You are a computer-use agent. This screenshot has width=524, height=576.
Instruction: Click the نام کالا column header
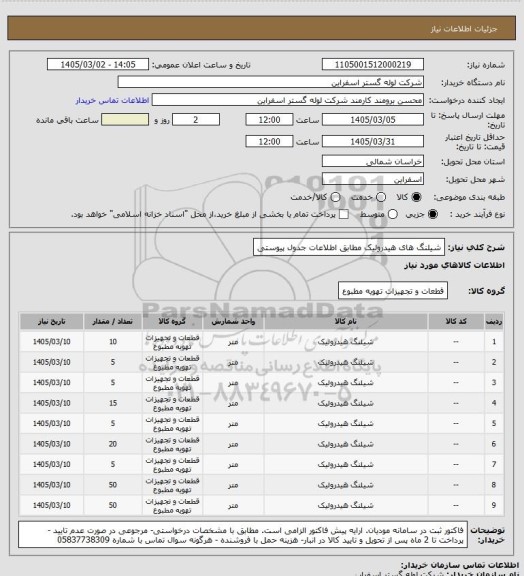[x=345, y=321]
